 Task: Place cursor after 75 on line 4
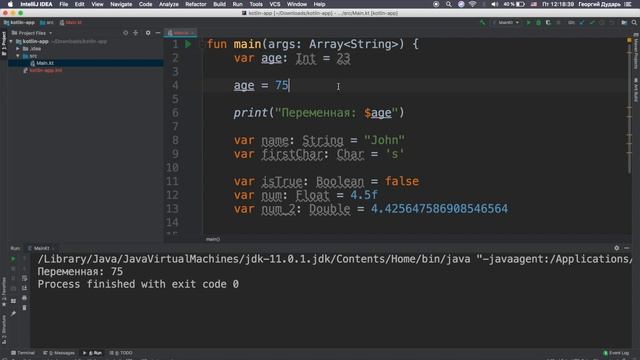tap(289, 85)
